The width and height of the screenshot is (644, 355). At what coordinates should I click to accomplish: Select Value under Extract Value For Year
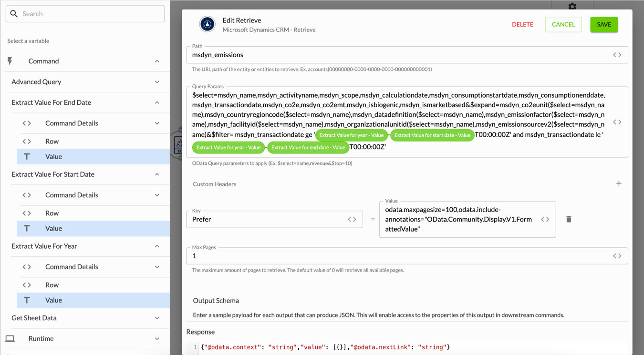[x=93, y=300]
